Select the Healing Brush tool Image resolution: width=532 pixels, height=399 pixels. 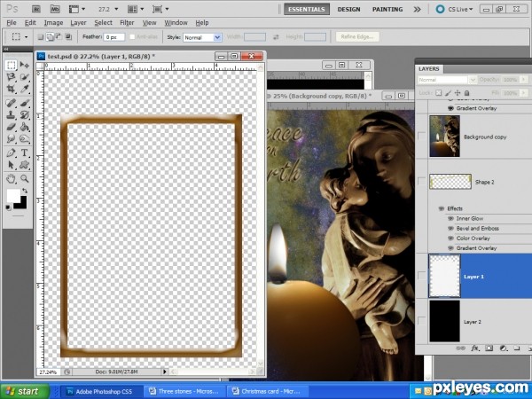(x=11, y=103)
